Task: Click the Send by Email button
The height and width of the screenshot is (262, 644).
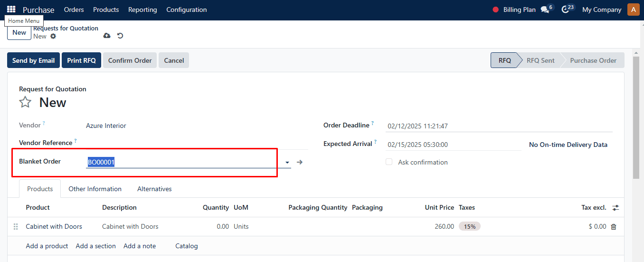Action: [33, 60]
